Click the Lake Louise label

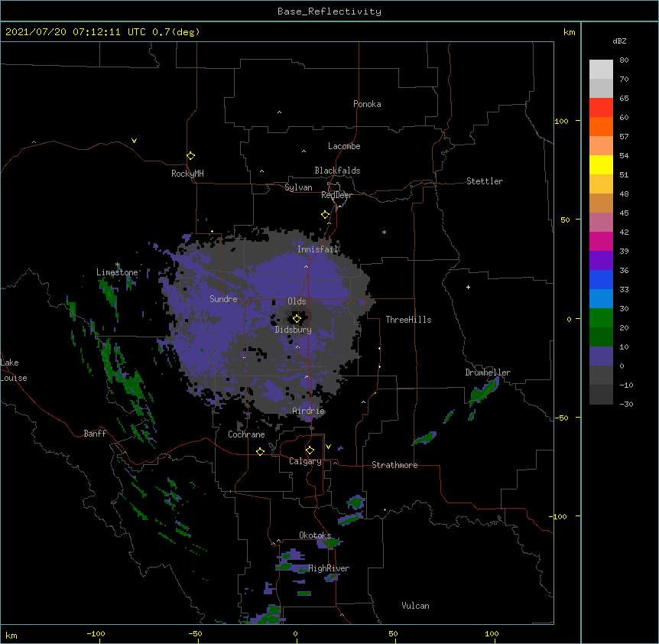tap(14, 370)
